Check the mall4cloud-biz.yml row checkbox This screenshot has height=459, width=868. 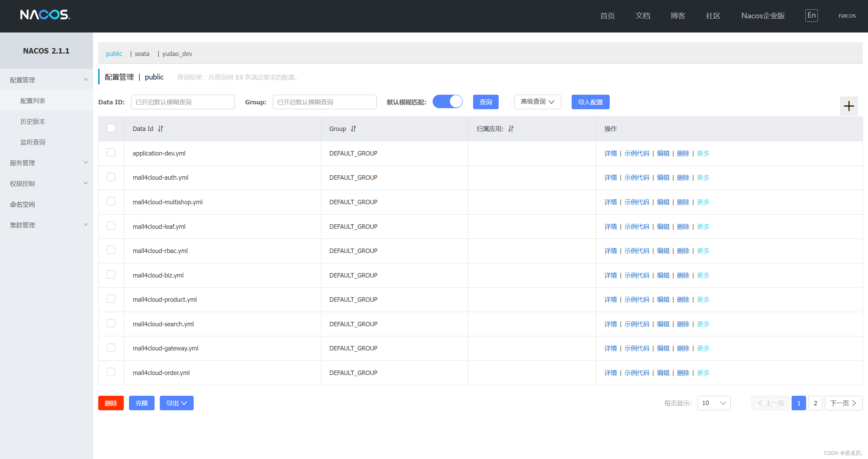click(111, 274)
